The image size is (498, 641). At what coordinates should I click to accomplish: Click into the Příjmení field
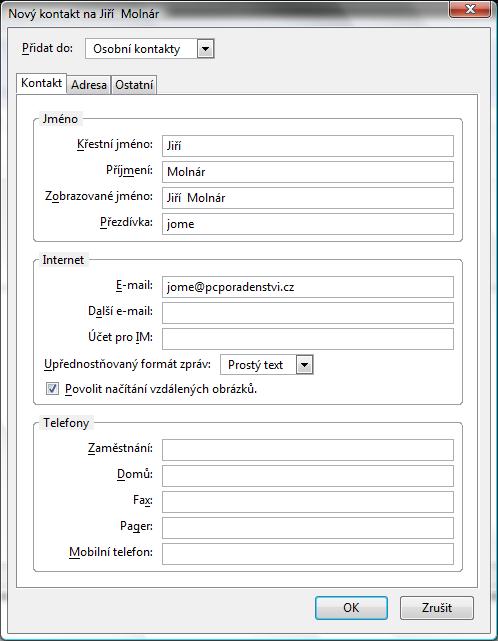307,172
